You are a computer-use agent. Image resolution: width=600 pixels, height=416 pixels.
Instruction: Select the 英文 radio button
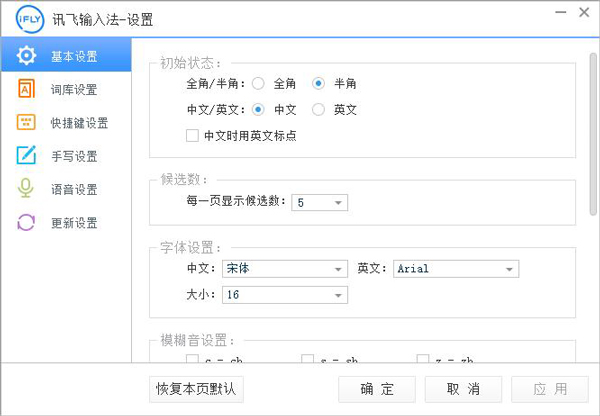(x=318, y=110)
